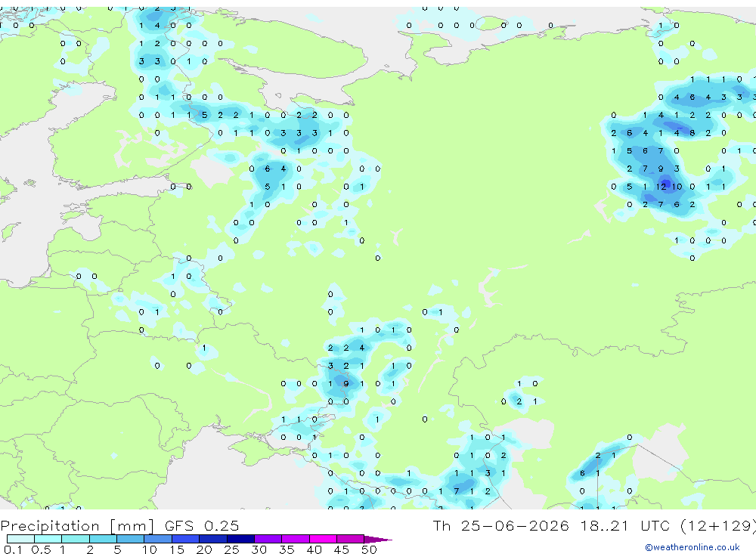
Task: Click the legend tick label '50'
Action: (x=369, y=549)
